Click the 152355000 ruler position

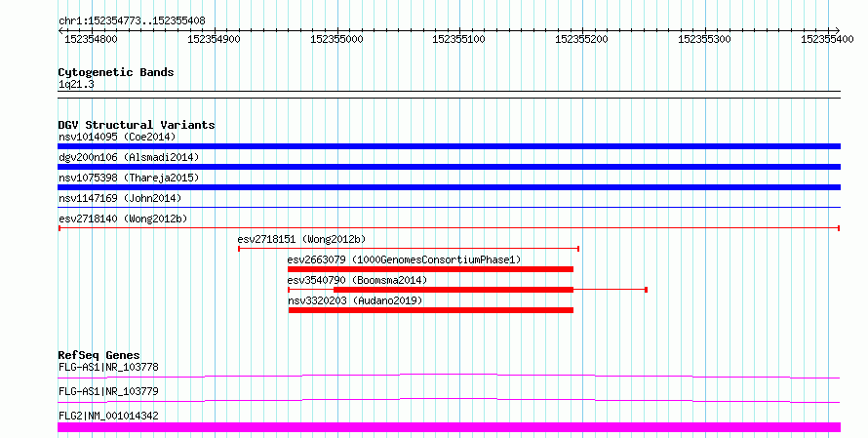click(336, 39)
